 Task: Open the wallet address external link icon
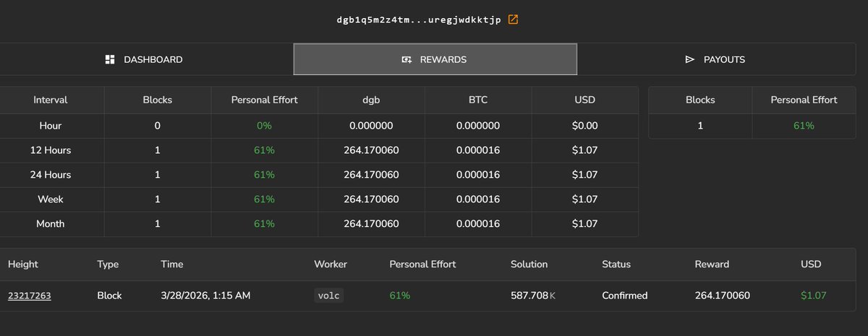point(513,20)
